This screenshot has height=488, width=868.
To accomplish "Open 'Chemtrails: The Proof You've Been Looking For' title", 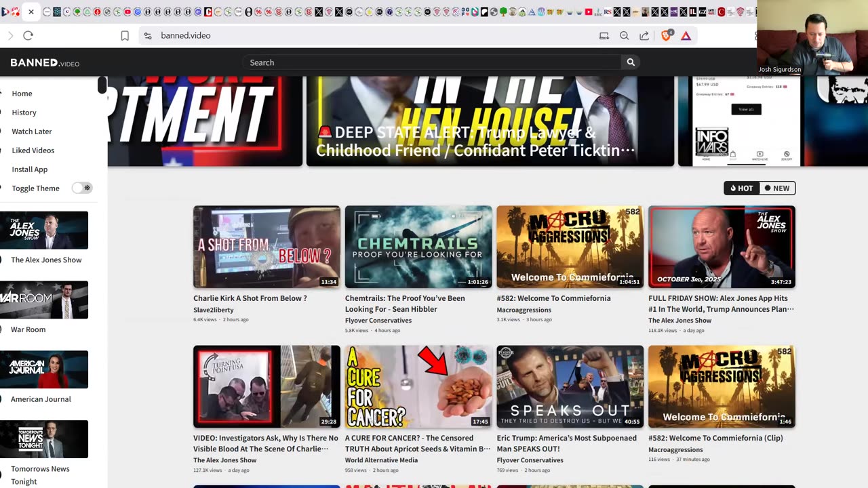I will (x=405, y=304).
